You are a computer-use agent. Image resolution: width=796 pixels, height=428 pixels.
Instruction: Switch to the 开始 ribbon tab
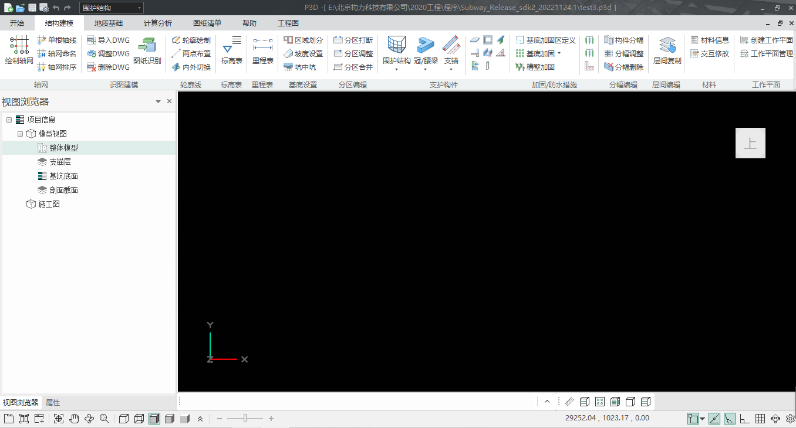tap(17, 23)
